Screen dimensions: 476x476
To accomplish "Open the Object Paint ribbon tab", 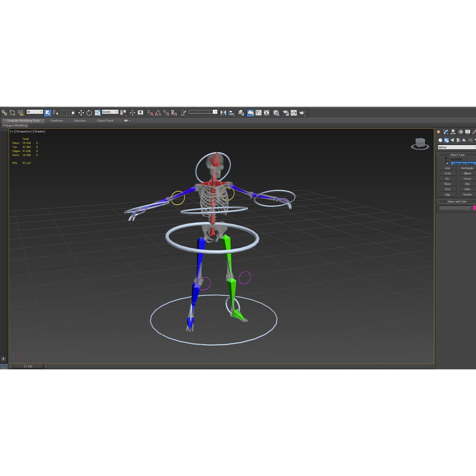I will click(105, 120).
